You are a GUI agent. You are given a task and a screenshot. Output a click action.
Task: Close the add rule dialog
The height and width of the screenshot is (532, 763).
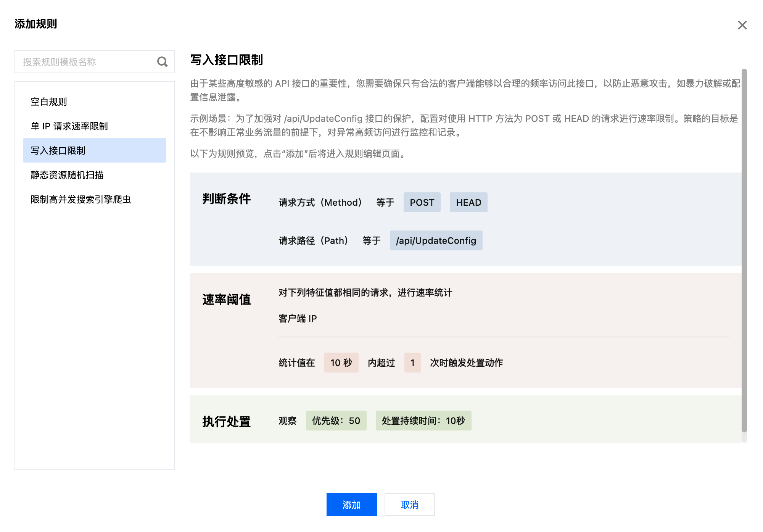(742, 25)
